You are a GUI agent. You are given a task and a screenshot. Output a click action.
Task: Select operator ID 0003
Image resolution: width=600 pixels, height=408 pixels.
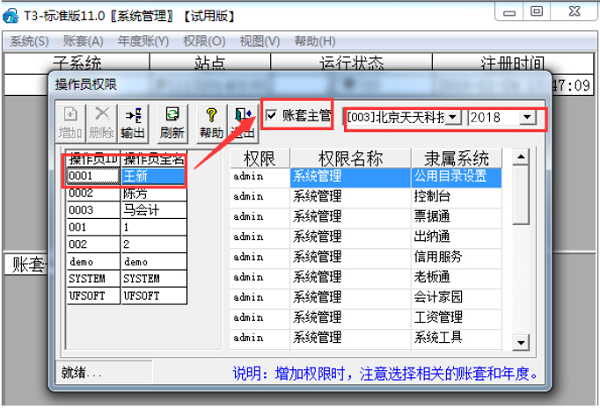(93, 210)
